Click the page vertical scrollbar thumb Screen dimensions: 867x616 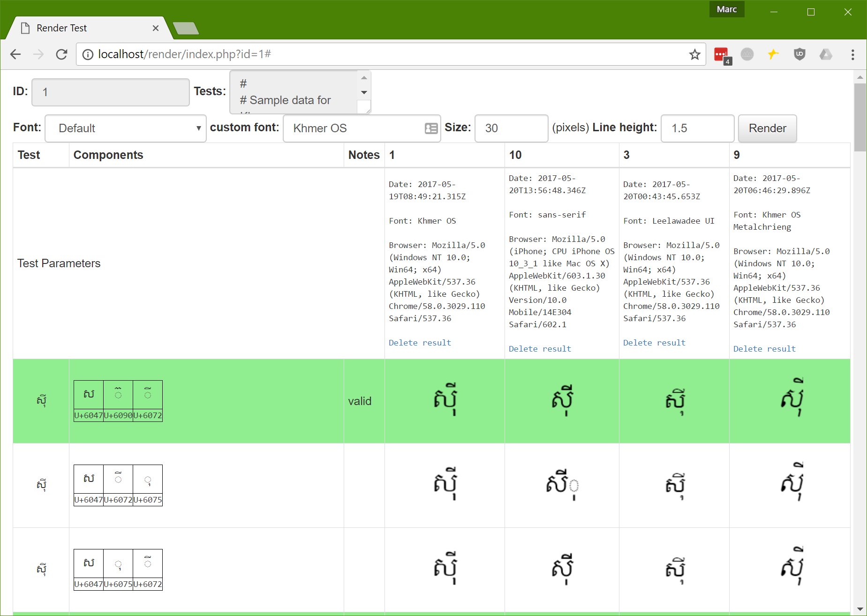coord(860,117)
